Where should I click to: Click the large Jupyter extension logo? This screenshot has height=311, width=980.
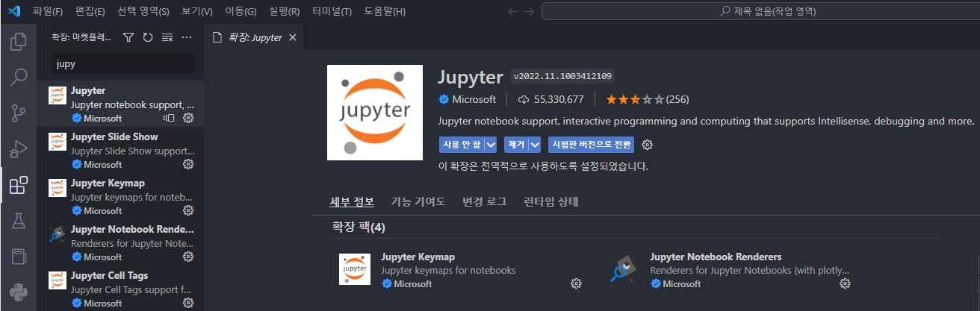click(374, 113)
